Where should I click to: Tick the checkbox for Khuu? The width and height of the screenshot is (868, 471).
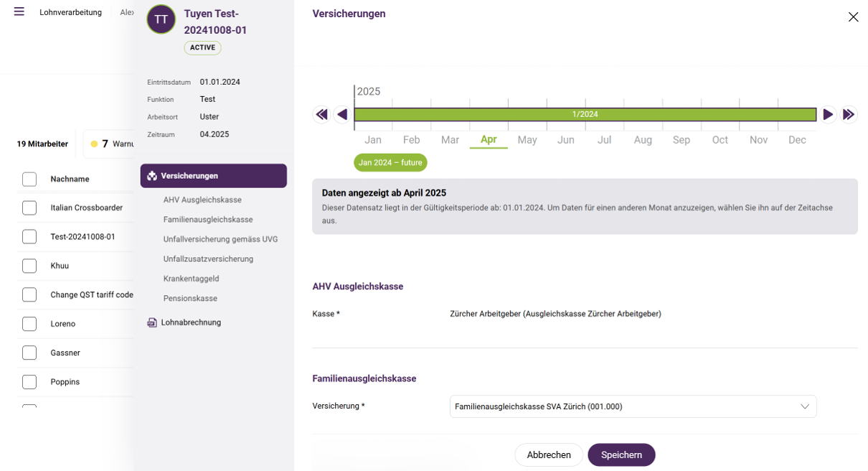[x=29, y=266]
